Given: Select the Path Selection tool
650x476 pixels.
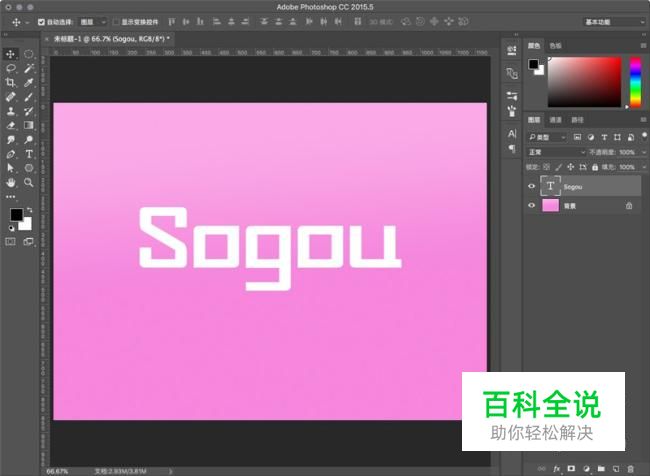Looking at the screenshot, I should pyautogui.click(x=10, y=168).
